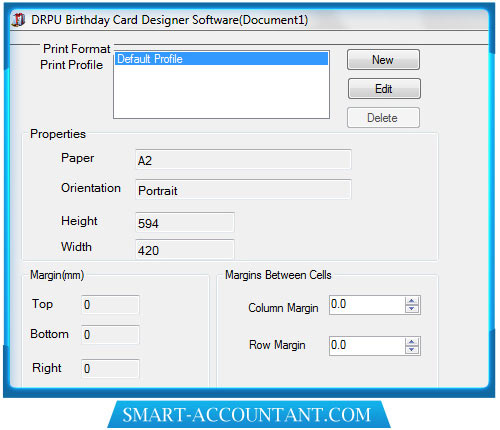The width and height of the screenshot is (500, 430).
Task: Click the Edit profile button
Action: 384,89
